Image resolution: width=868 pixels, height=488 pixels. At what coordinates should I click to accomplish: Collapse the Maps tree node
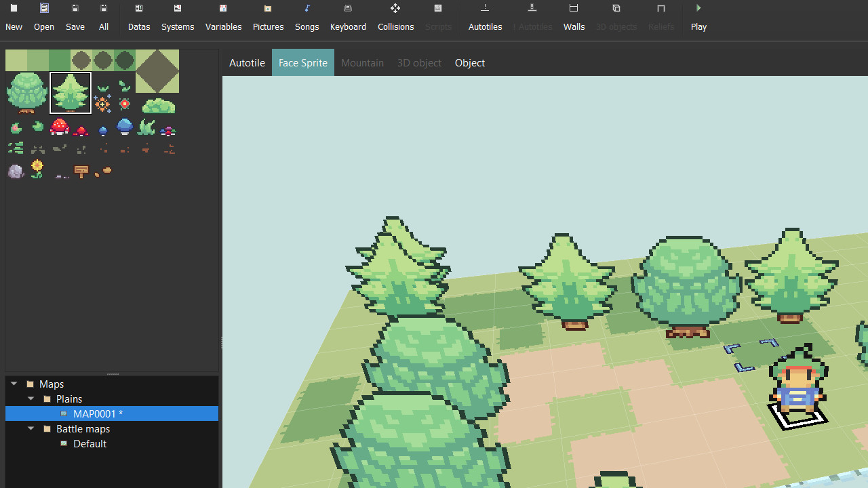point(14,384)
